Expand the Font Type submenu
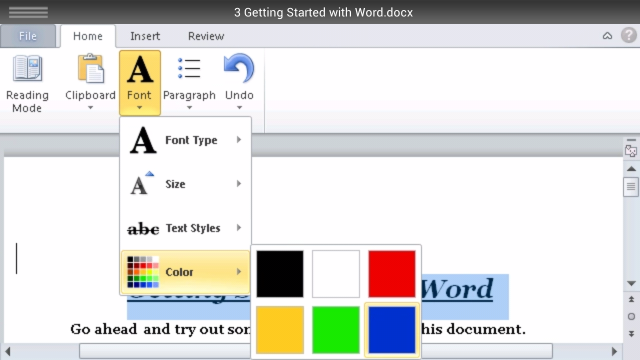The image size is (640, 360). tap(185, 140)
